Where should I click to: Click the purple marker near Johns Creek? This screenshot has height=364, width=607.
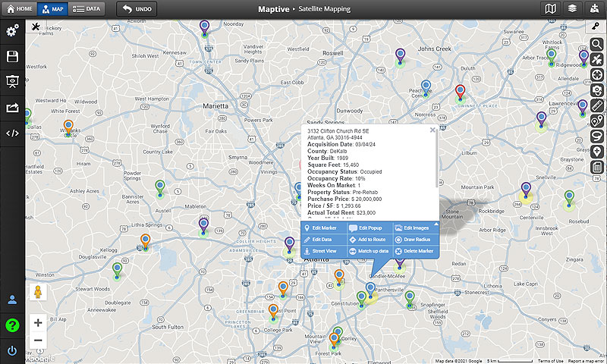pos(401,56)
